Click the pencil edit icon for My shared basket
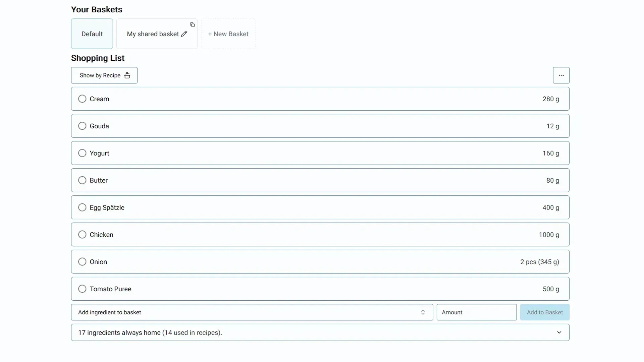 click(x=184, y=34)
